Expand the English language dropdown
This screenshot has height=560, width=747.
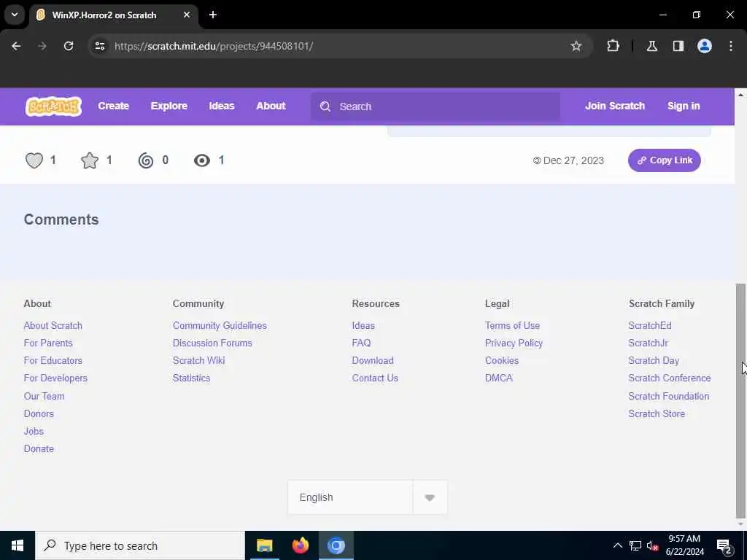(368, 497)
